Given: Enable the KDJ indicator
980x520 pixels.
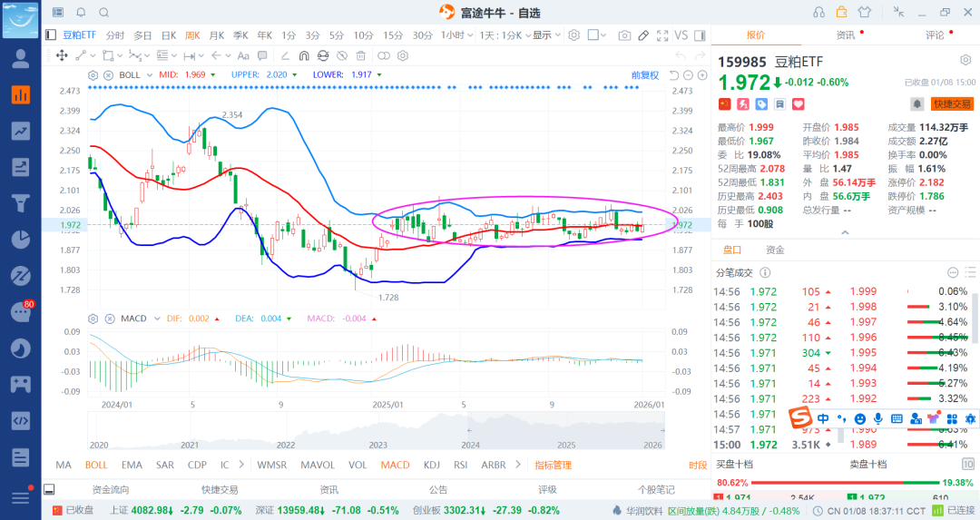Looking at the screenshot, I should pos(431,465).
